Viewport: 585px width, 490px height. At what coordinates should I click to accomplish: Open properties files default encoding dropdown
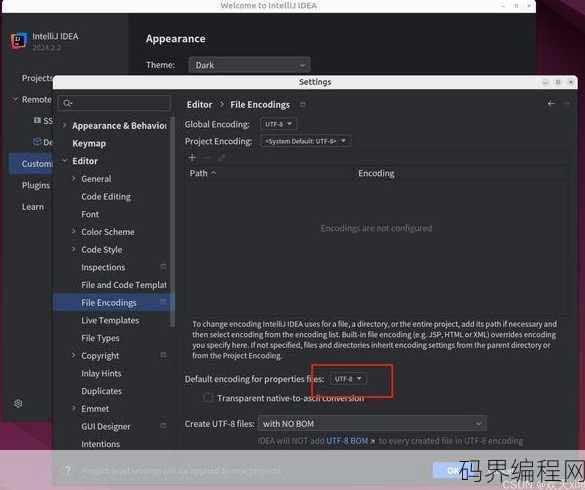click(x=348, y=379)
